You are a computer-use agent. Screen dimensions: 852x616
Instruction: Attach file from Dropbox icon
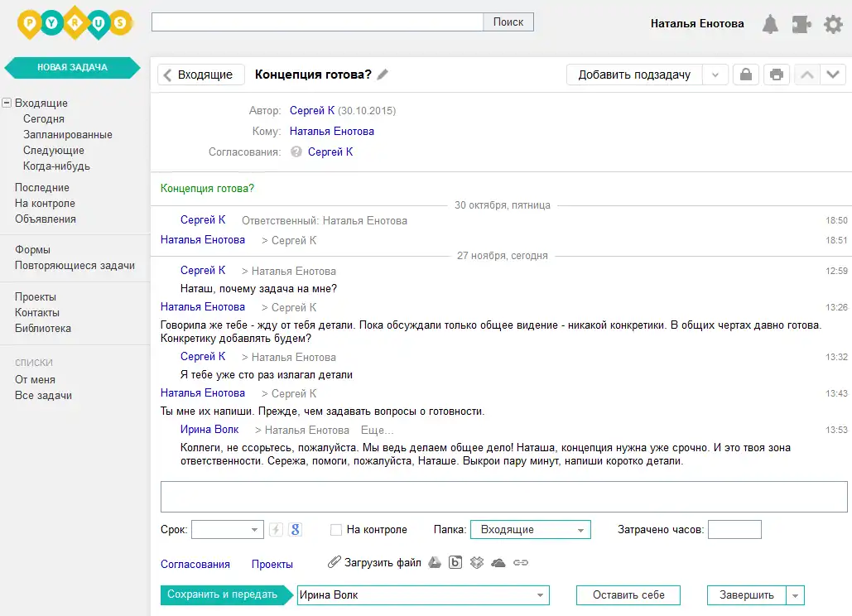[477, 562]
